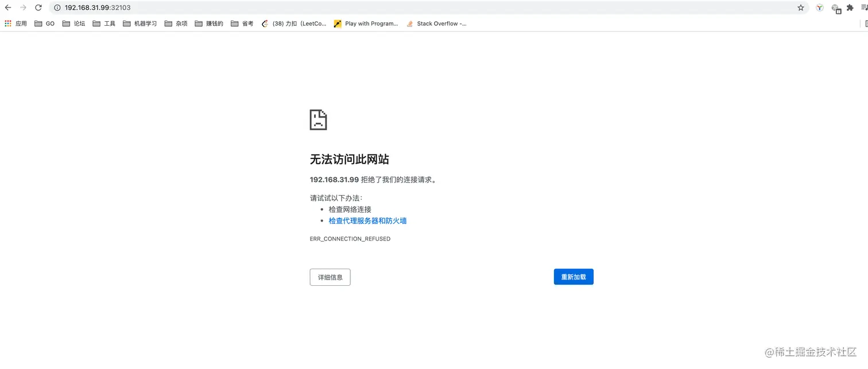Toggle the bookmark star for this page

(800, 8)
